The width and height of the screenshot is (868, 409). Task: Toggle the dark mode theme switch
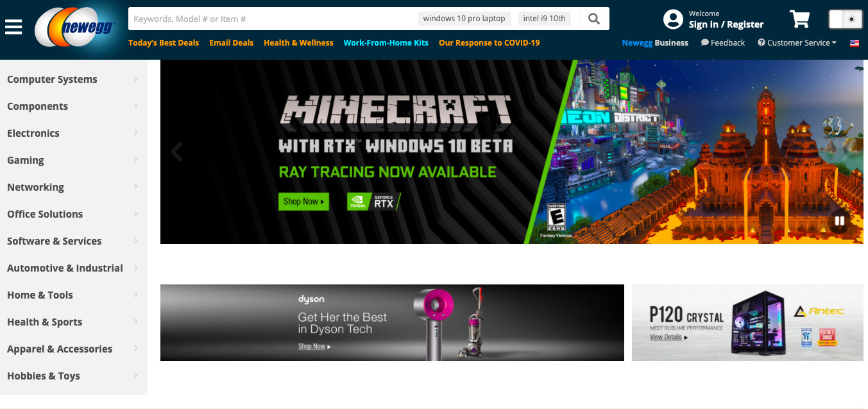click(x=846, y=19)
